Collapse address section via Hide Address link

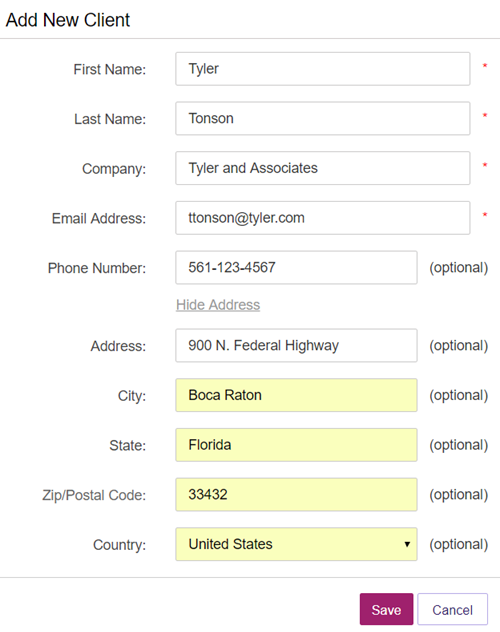pyautogui.click(x=218, y=305)
